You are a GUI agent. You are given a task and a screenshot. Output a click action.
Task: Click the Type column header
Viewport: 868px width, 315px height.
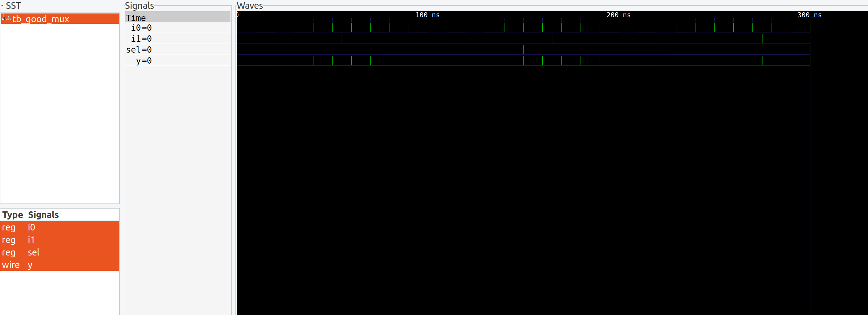click(x=13, y=214)
